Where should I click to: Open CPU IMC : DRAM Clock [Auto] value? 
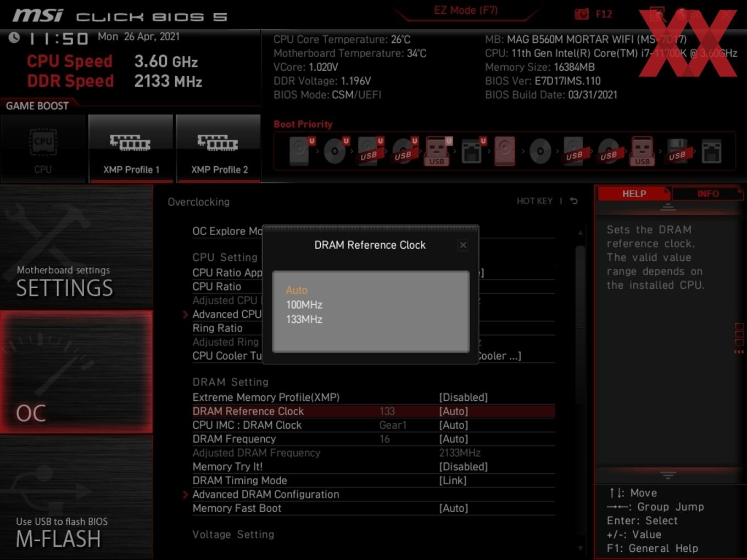click(x=453, y=425)
